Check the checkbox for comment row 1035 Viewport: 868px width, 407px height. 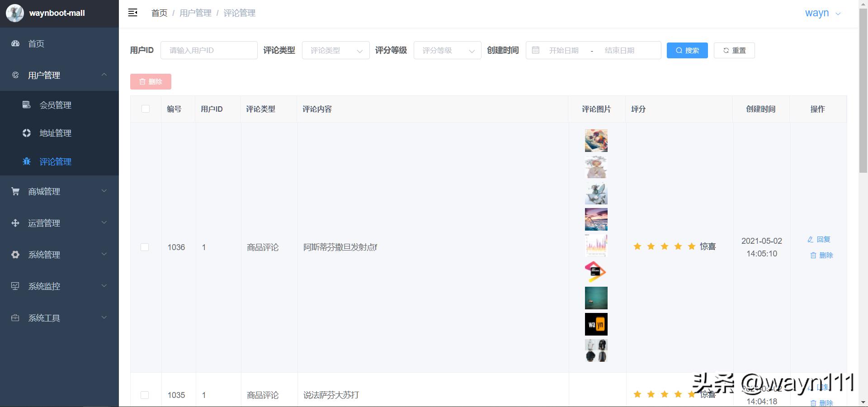145,395
